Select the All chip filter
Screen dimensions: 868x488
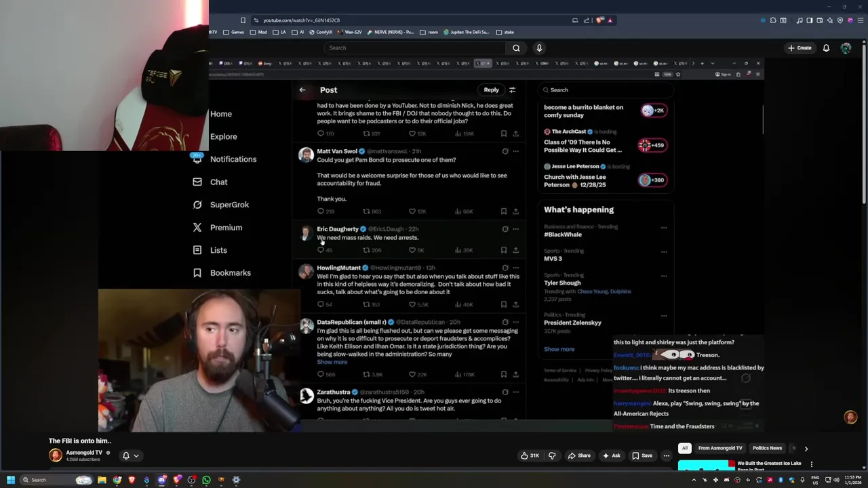685,448
